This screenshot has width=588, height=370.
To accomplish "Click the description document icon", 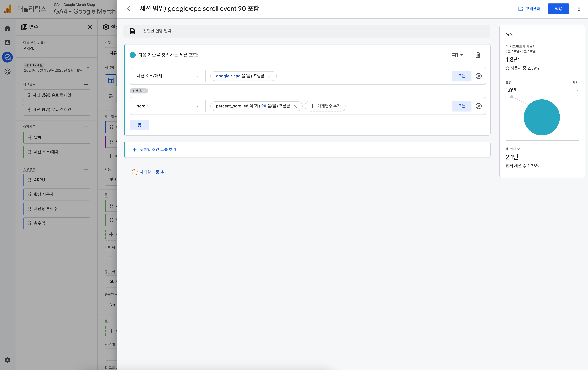I will 132,31.
